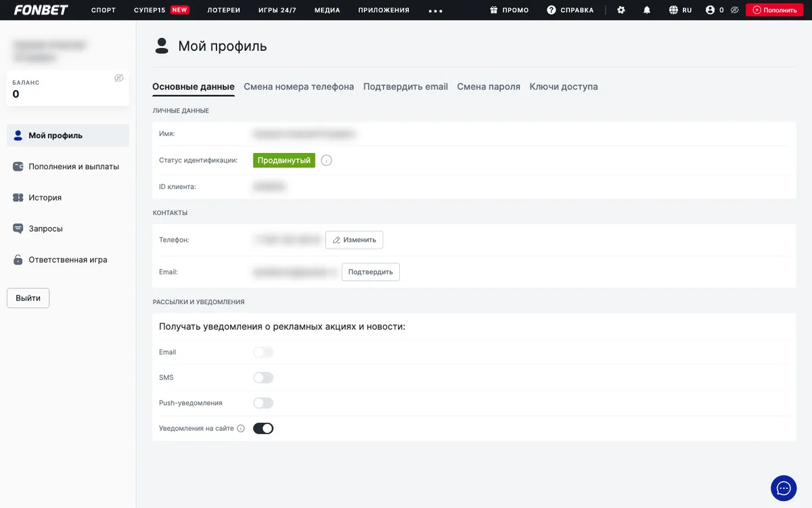Select Основные данные tab

pos(194,87)
